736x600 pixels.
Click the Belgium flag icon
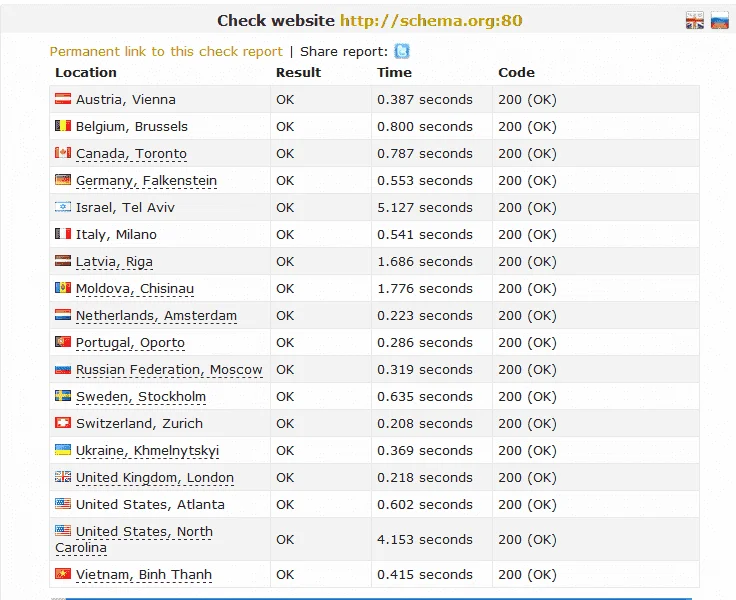(x=63, y=126)
